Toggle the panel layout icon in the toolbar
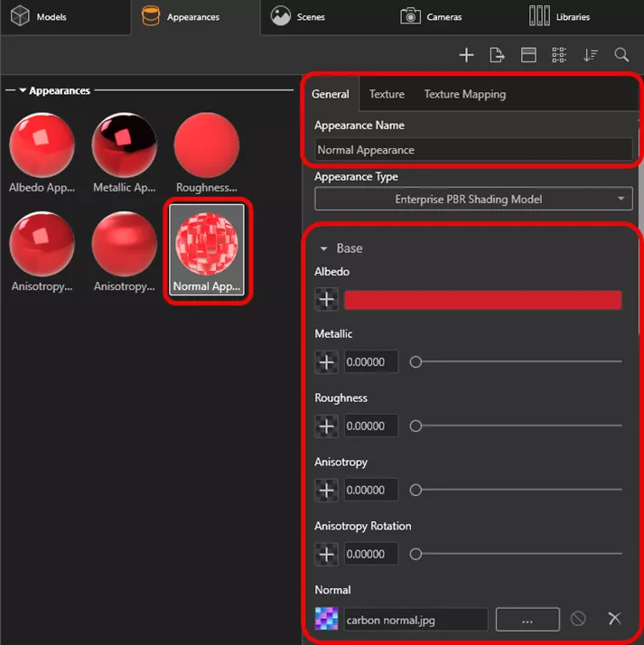644x645 pixels. tap(528, 55)
